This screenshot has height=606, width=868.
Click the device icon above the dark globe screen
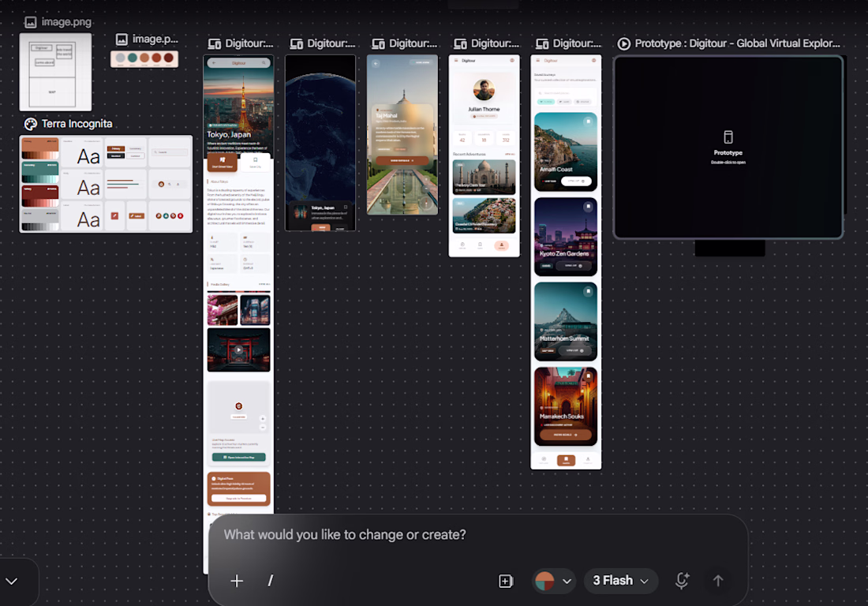click(296, 43)
